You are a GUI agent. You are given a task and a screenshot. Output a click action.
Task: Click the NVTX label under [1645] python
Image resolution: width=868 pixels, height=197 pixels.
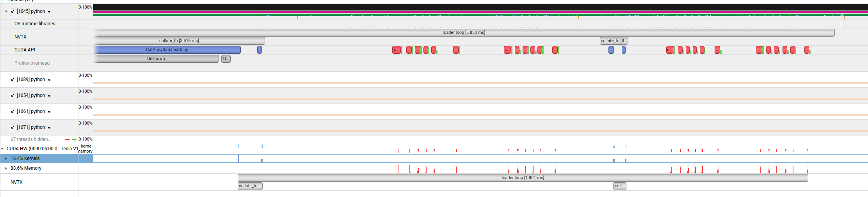click(x=20, y=37)
